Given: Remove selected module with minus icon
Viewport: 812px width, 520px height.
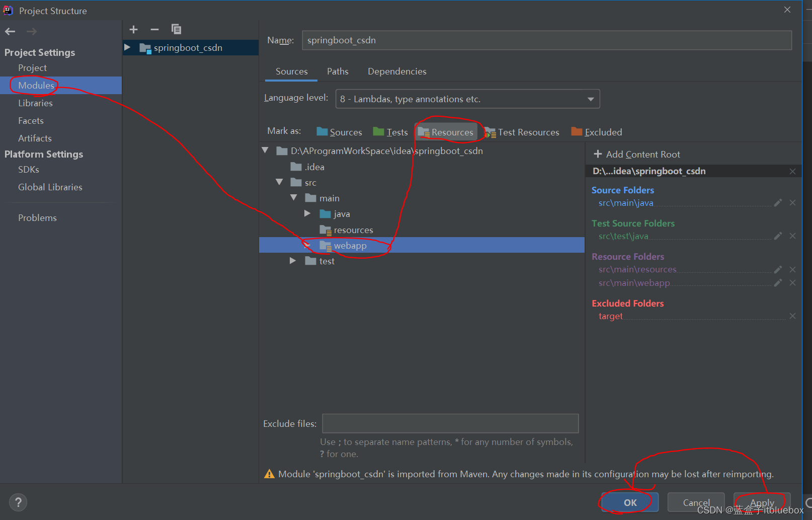Looking at the screenshot, I should click(x=154, y=29).
